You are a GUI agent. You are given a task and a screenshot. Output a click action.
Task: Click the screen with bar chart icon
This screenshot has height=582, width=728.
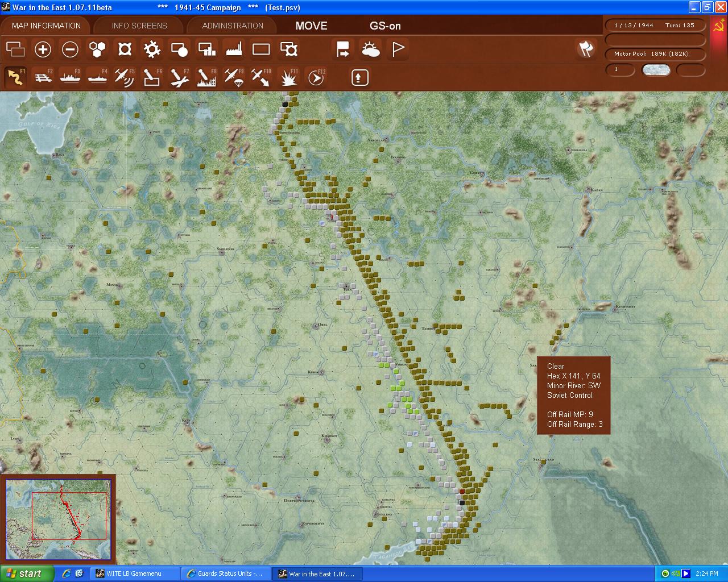click(x=206, y=49)
